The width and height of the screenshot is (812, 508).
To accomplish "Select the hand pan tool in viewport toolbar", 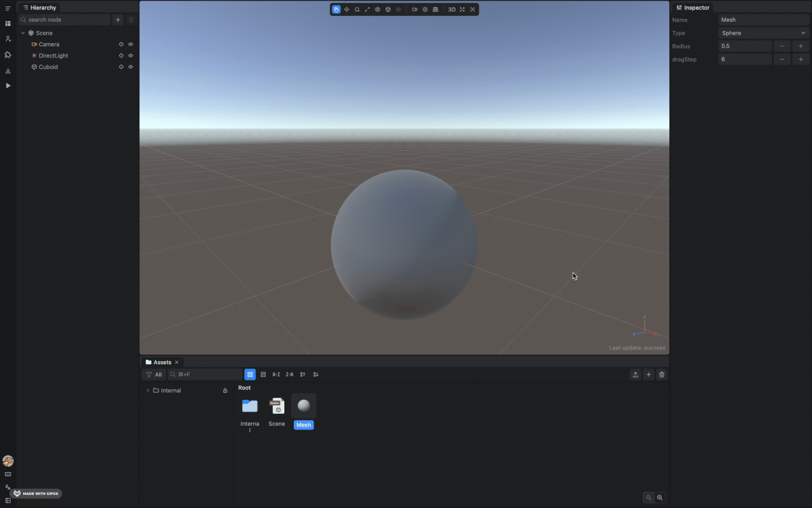I will [x=336, y=9].
